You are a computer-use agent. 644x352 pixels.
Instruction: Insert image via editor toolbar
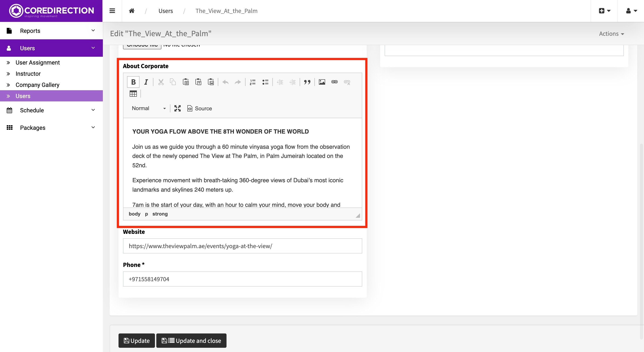(322, 82)
